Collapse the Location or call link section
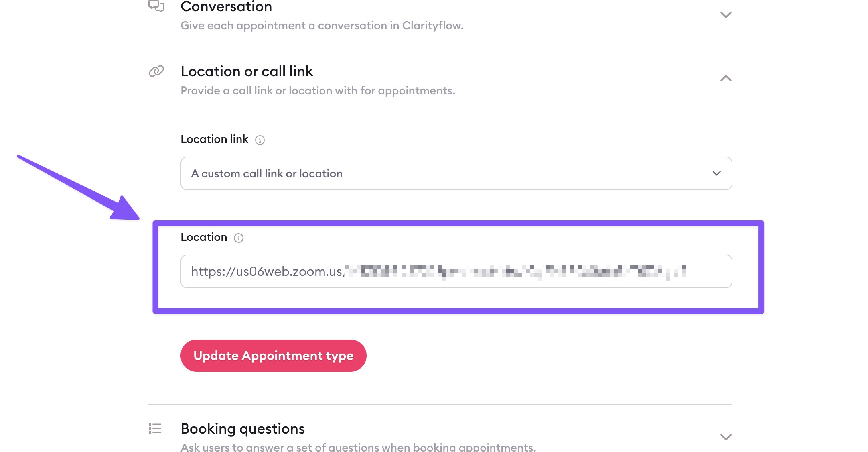The image size is (868, 452). point(725,79)
